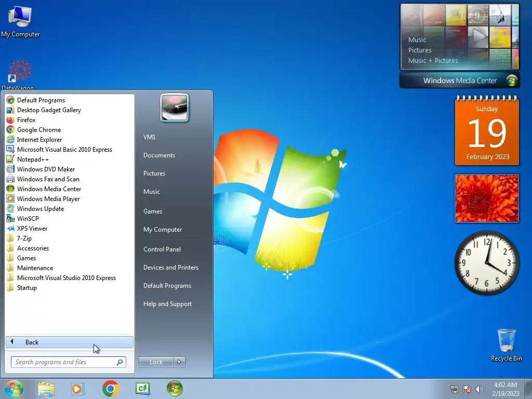Open Windows Media Center taskbar icon

[x=175, y=389]
